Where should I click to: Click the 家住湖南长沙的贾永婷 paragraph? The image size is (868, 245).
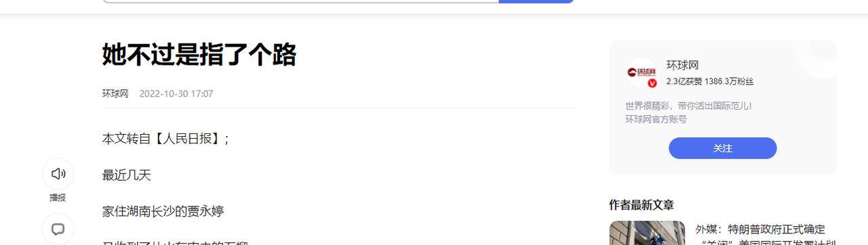tap(163, 211)
